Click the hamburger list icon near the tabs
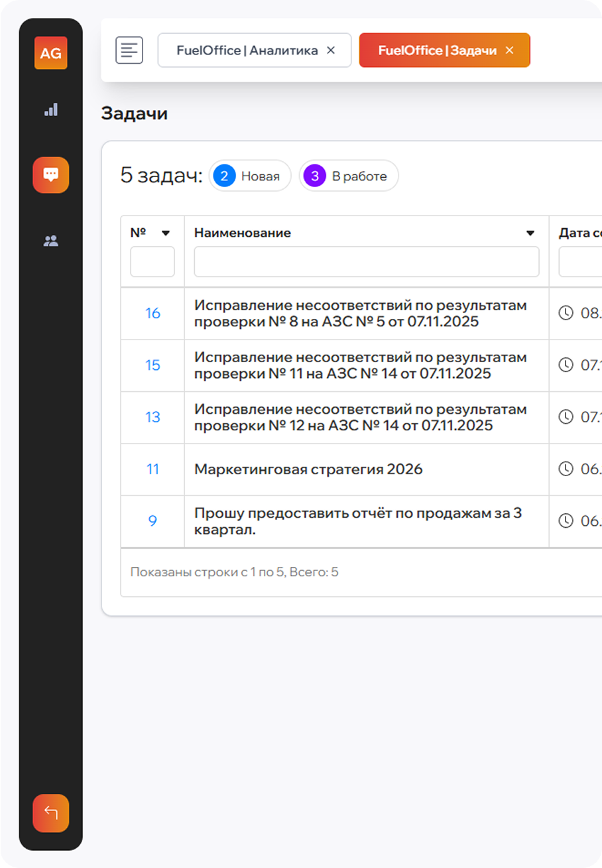This screenshot has height=868, width=602. 129,50
